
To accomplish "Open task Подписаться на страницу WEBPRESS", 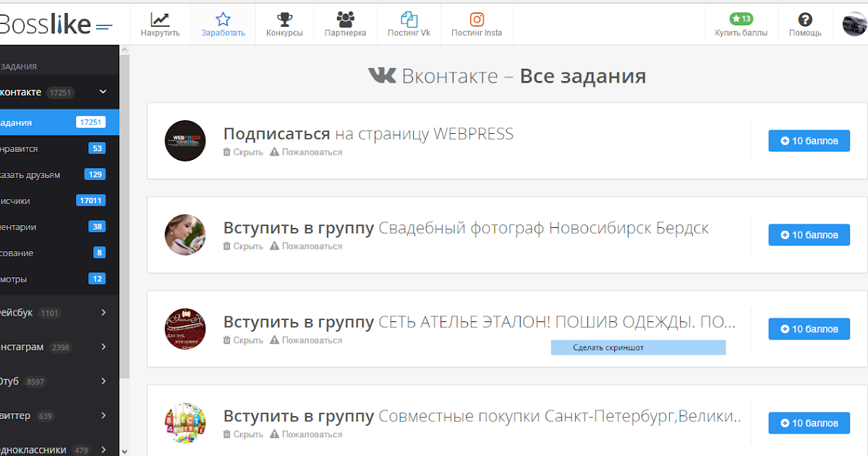I will point(368,134).
